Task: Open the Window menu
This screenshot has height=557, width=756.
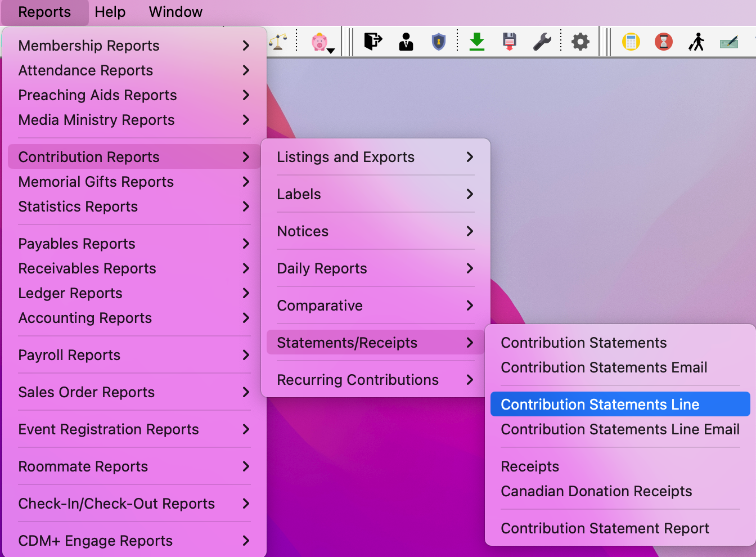Action: [175, 12]
